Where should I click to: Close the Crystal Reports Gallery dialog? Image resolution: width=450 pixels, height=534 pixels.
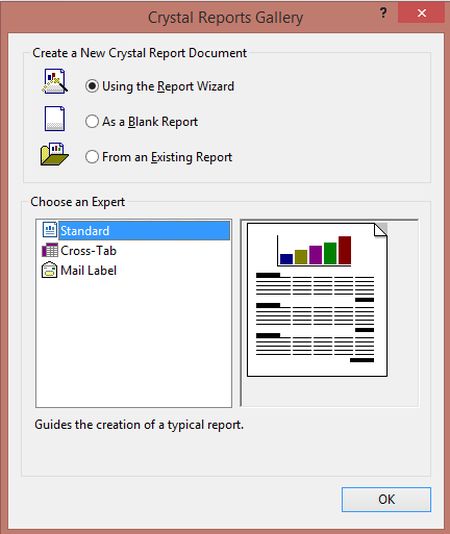pos(421,13)
